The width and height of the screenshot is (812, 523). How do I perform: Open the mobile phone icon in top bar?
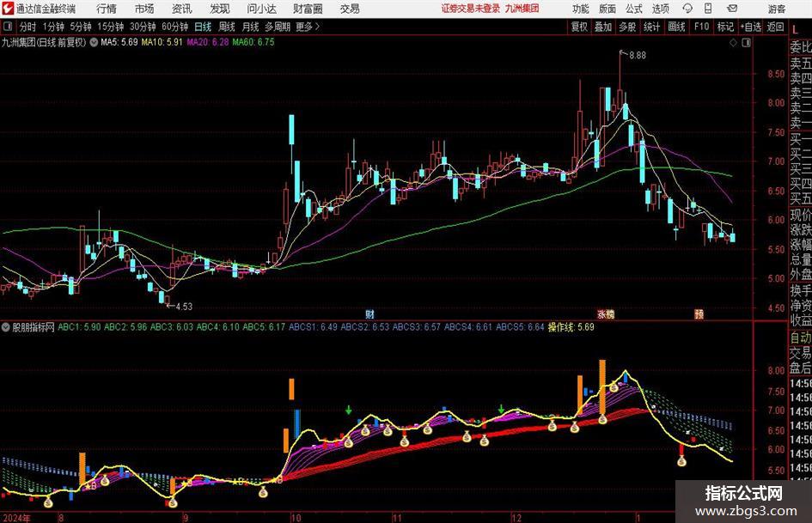[x=708, y=9]
